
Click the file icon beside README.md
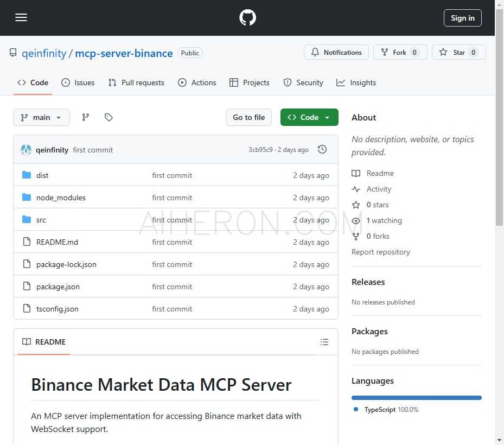coord(27,241)
